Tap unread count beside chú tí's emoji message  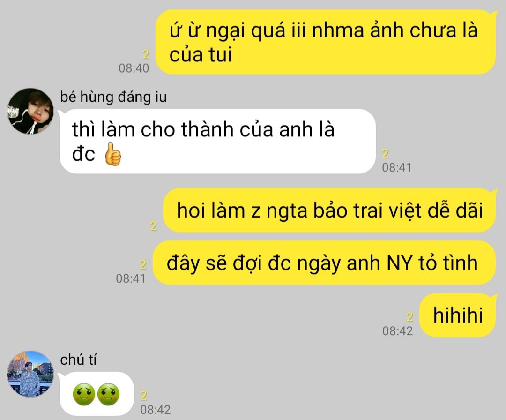click(x=144, y=396)
